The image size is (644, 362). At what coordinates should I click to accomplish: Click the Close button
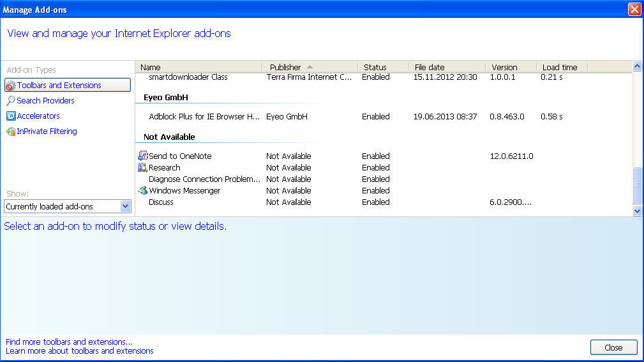(x=613, y=347)
